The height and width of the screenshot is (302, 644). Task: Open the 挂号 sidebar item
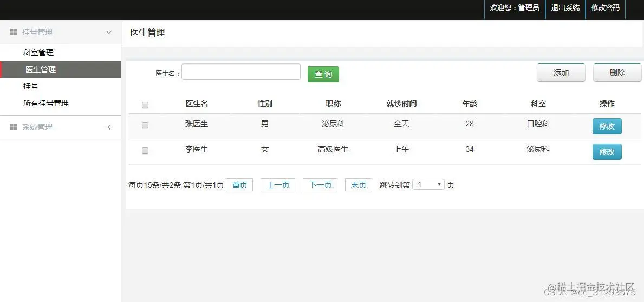click(31, 86)
